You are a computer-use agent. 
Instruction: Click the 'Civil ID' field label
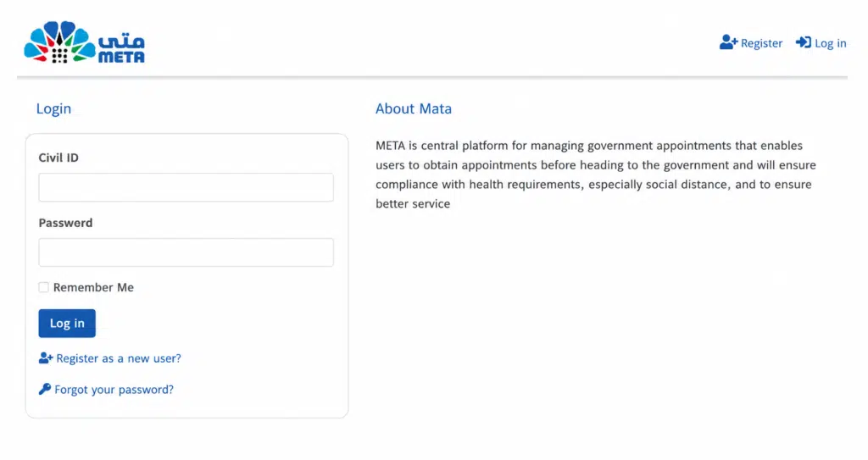point(58,158)
